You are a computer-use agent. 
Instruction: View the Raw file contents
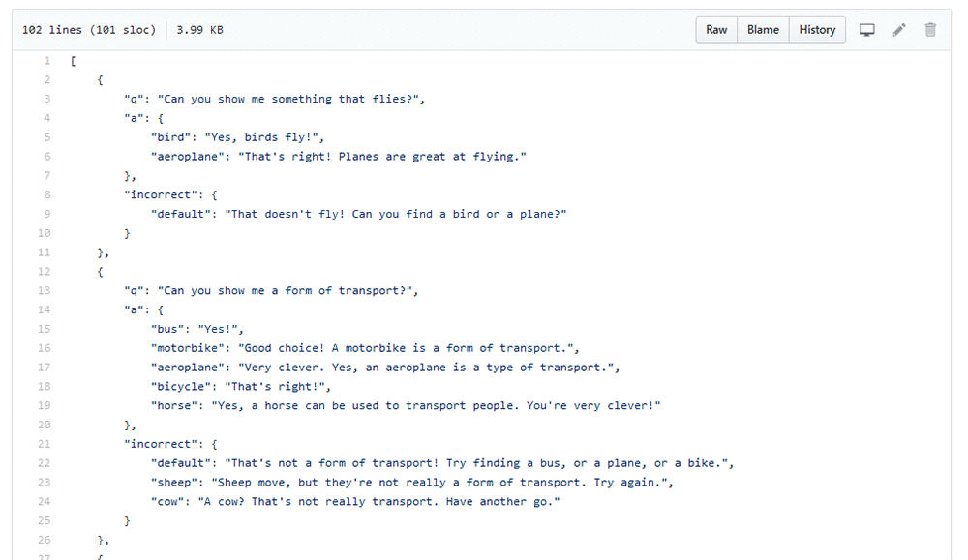point(716,30)
